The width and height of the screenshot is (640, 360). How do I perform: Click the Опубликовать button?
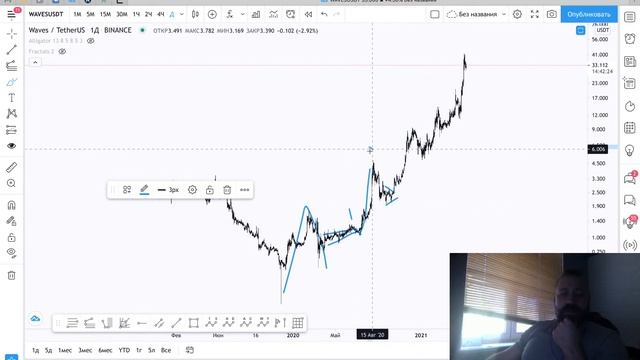pyautogui.click(x=589, y=14)
